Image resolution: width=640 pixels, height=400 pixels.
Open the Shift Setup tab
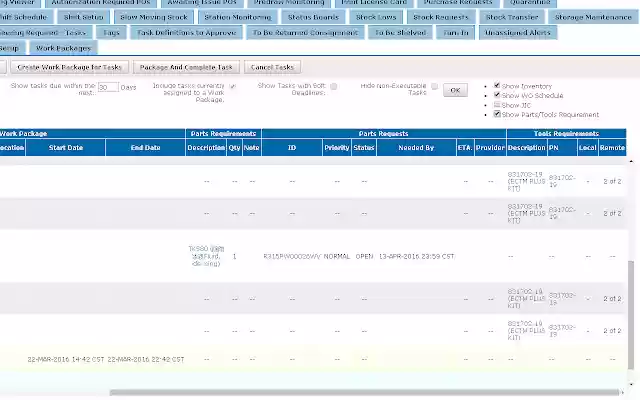click(x=83, y=17)
